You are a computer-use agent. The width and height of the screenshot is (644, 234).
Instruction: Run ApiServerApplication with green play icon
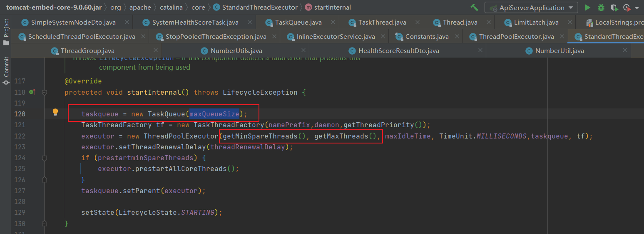click(587, 8)
